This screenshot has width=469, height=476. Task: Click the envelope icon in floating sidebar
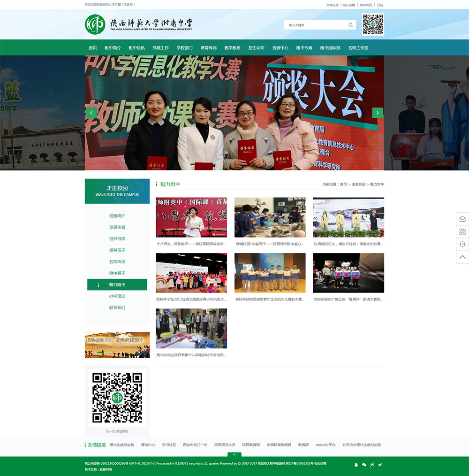click(x=462, y=219)
